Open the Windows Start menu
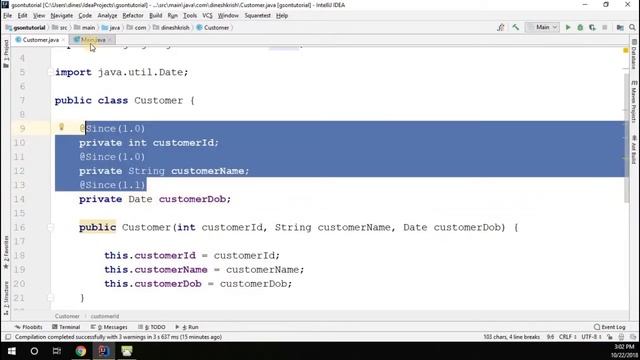 (12, 351)
